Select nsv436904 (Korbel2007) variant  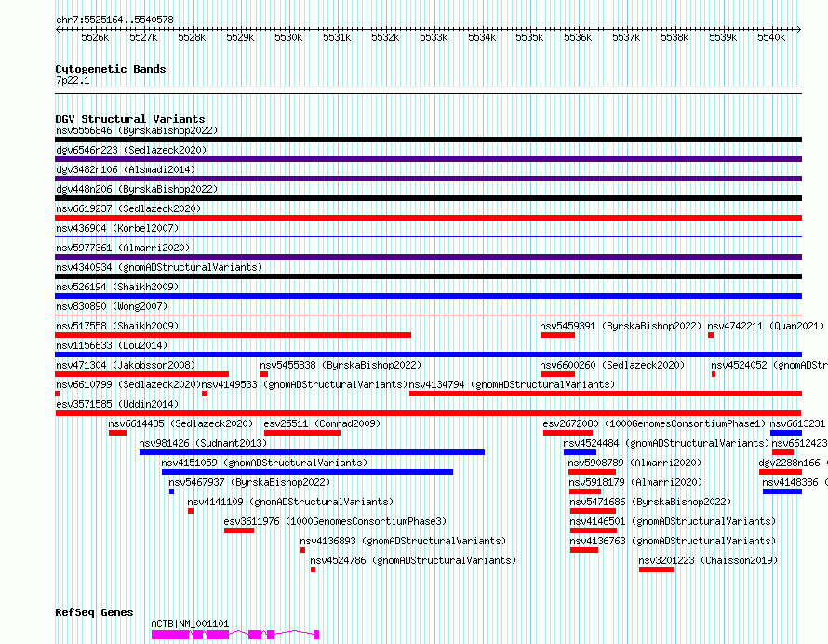click(x=117, y=228)
